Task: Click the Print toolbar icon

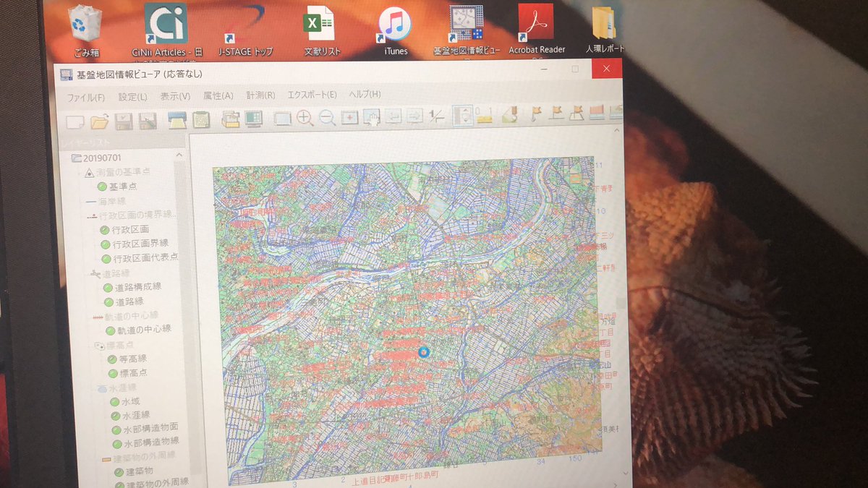Action: (x=176, y=121)
